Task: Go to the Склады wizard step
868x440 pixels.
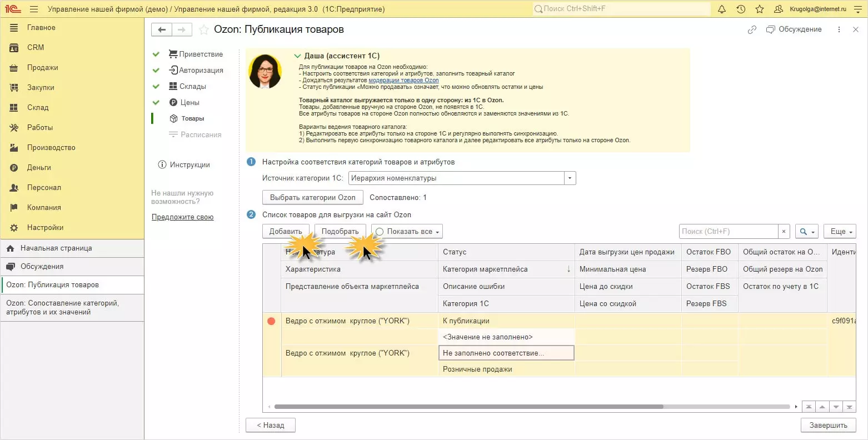Action: (187, 86)
